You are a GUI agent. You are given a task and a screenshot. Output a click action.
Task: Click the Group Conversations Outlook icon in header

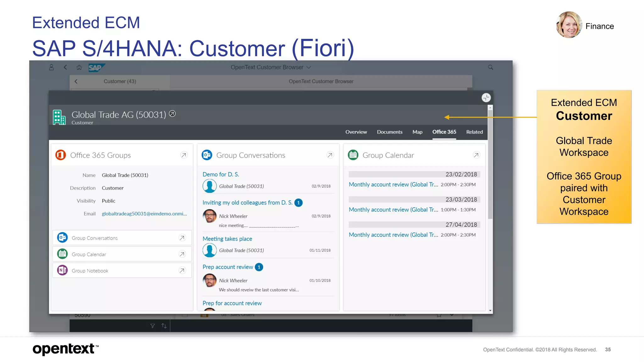pyautogui.click(x=207, y=155)
